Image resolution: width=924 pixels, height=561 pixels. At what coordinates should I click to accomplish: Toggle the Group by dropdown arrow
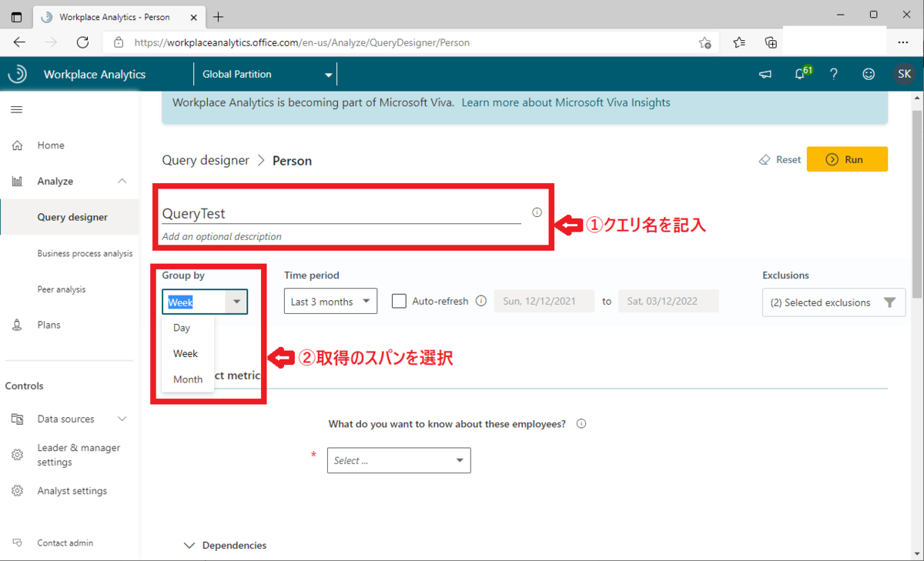pyautogui.click(x=236, y=302)
